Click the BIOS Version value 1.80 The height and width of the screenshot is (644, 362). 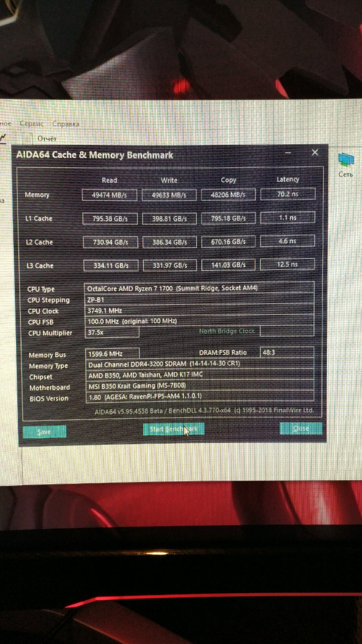(x=200, y=397)
